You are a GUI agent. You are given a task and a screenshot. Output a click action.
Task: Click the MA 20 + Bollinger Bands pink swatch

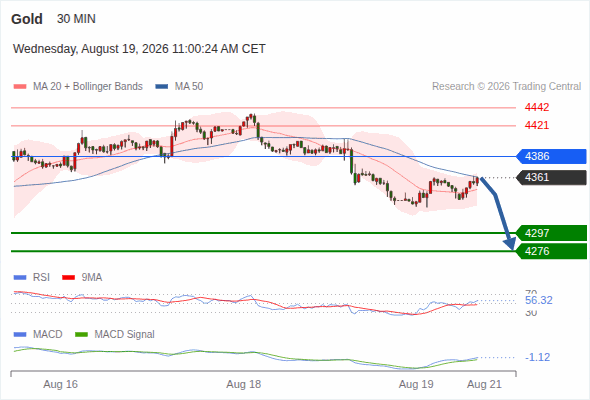[20, 87]
